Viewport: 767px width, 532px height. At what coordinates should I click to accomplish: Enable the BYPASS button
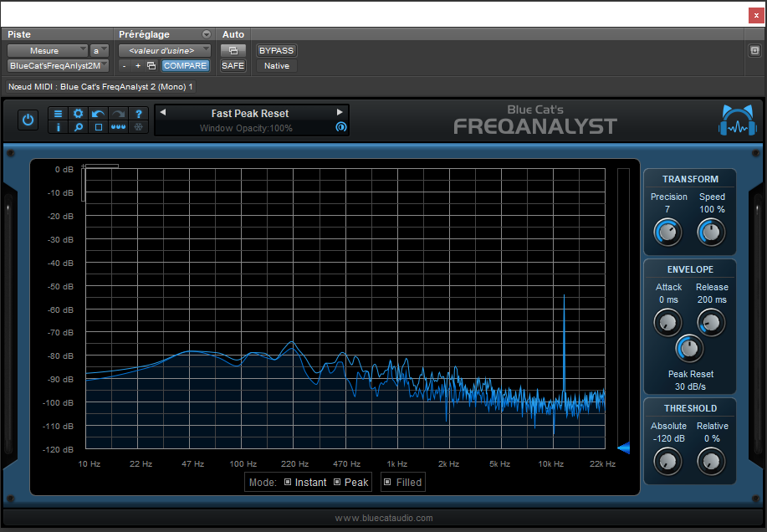tap(276, 50)
